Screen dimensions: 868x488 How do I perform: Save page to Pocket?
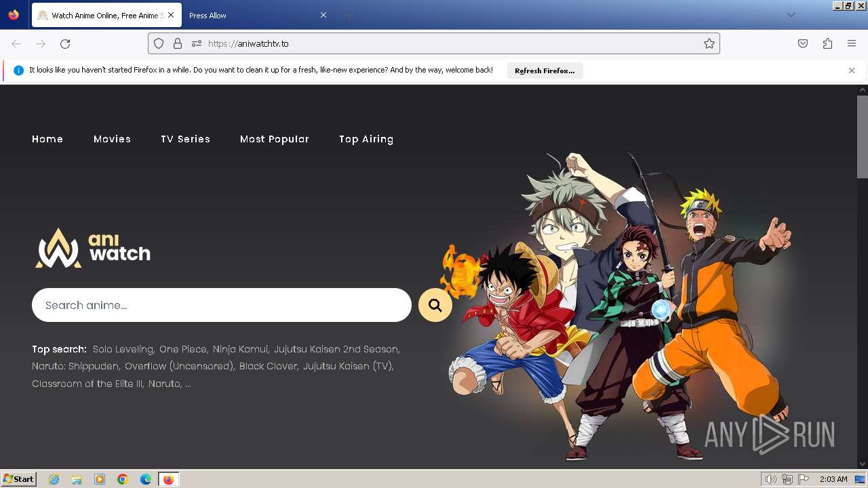[x=803, y=43]
